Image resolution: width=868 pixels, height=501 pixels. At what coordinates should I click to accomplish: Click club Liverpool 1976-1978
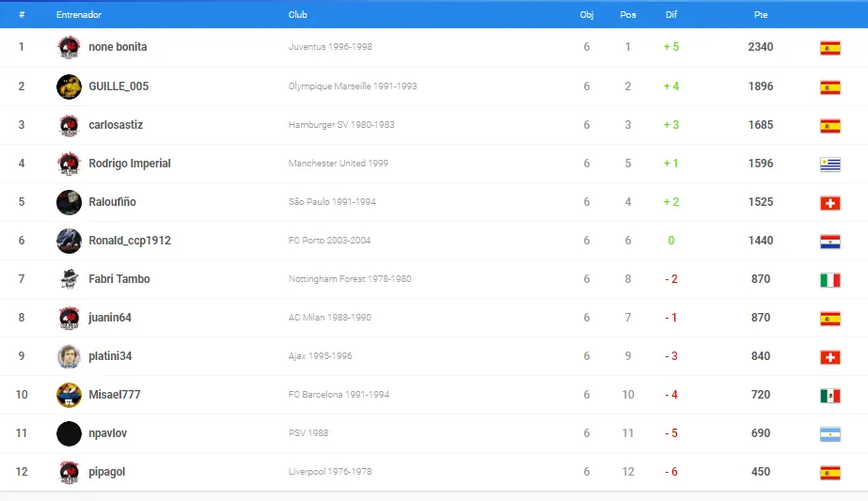coord(330,472)
